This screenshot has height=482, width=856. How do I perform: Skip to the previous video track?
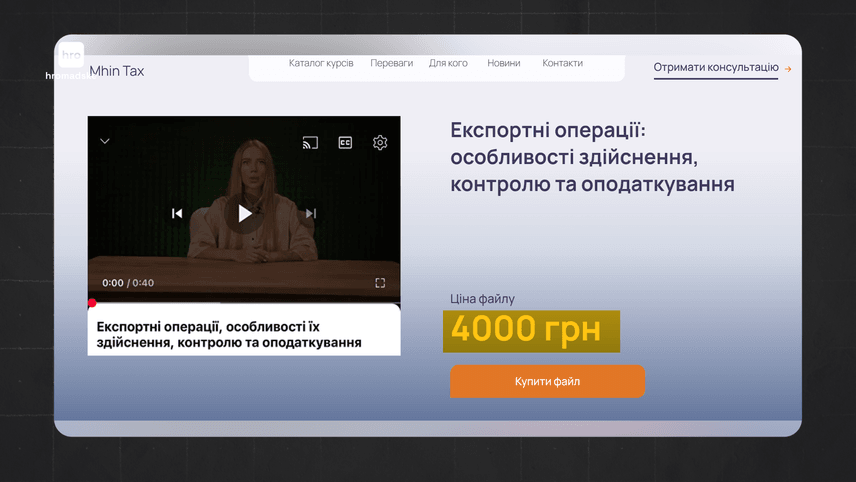coord(177,213)
